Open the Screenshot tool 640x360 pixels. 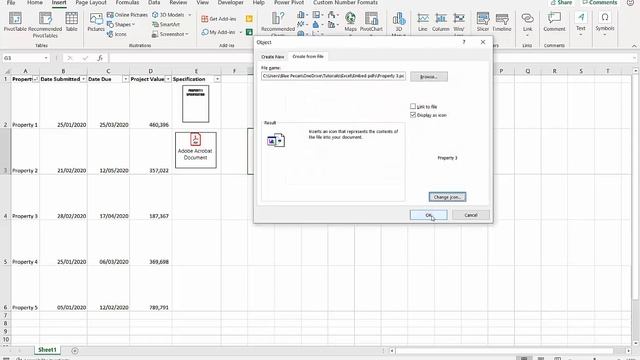[x=170, y=34]
